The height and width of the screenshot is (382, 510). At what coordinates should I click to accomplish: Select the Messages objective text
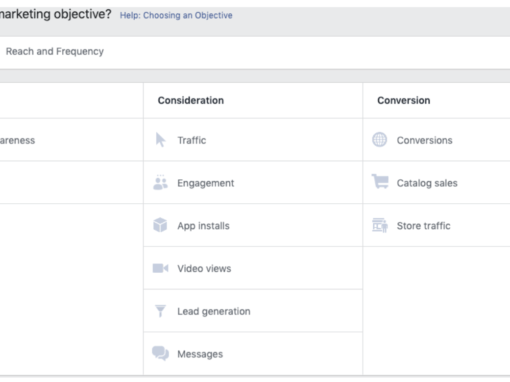(200, 354)
